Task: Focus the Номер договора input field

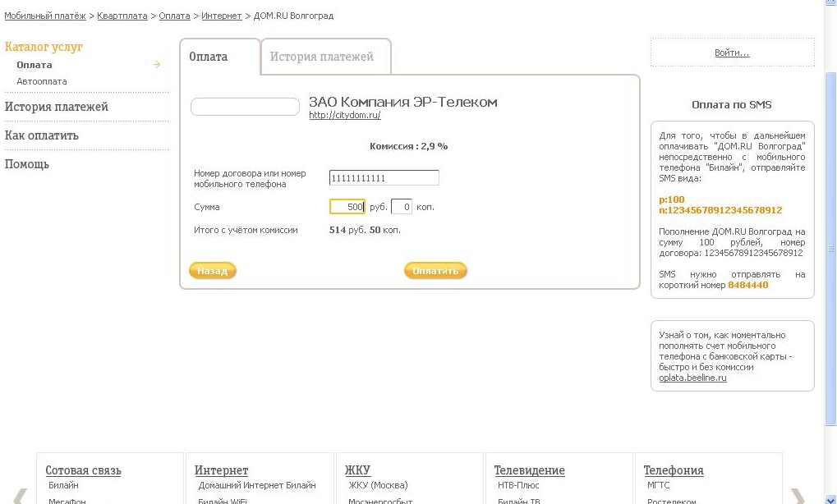Action: point(384,178)
